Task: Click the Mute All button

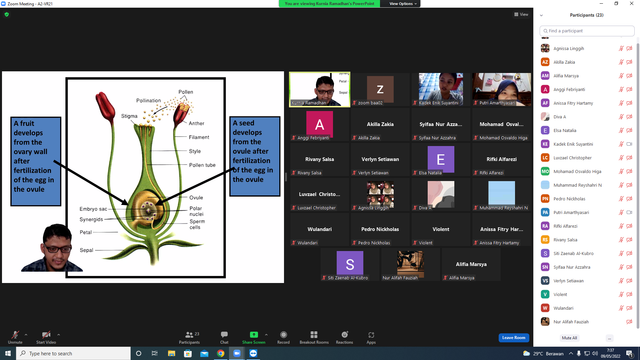Action: point(569,338)
